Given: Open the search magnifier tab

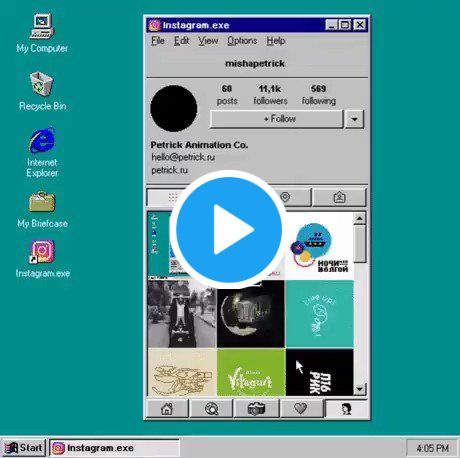Looking at the screenshot, I should (212, 408).
